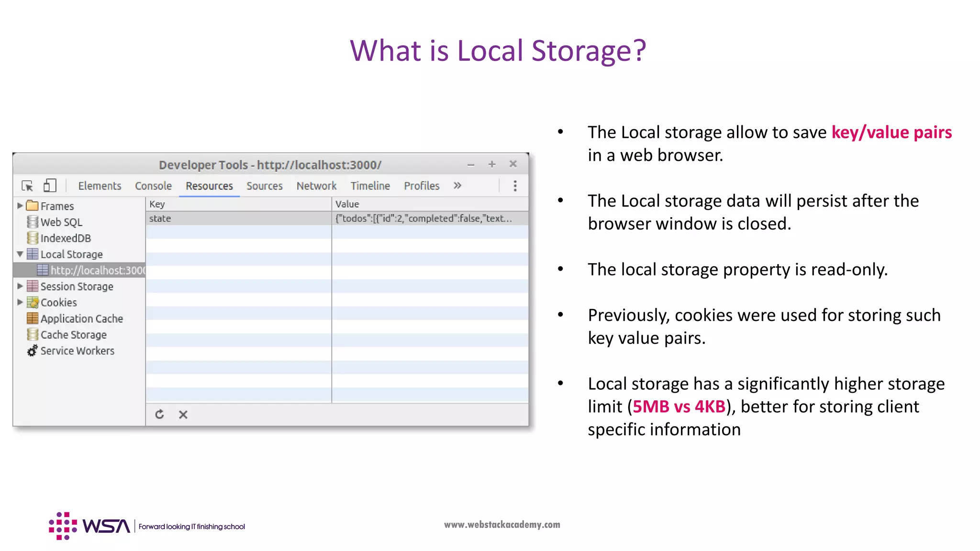Click the Cache Storage database icon
Image resolution: width=980 pixels, height=551 pixels.
pos(32,334)
